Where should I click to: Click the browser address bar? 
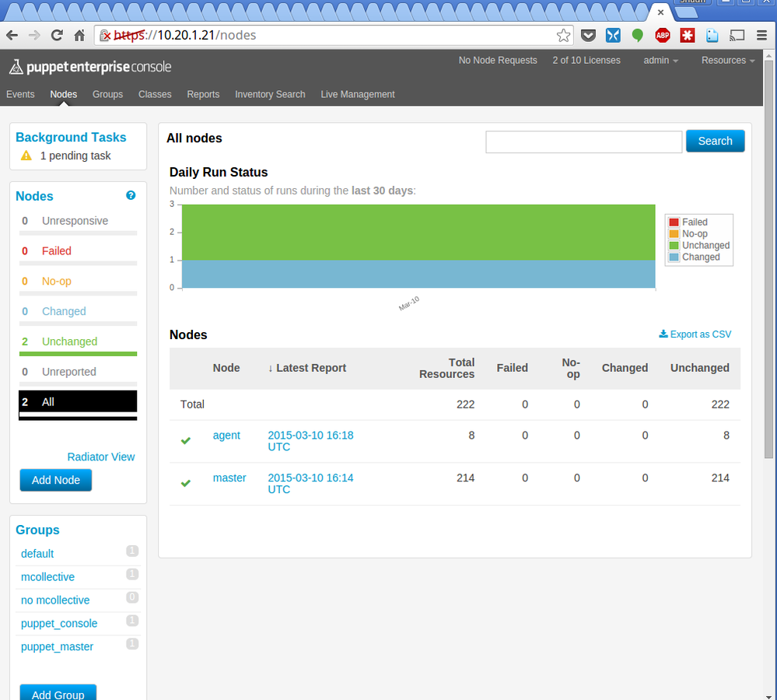coord(332,35)
